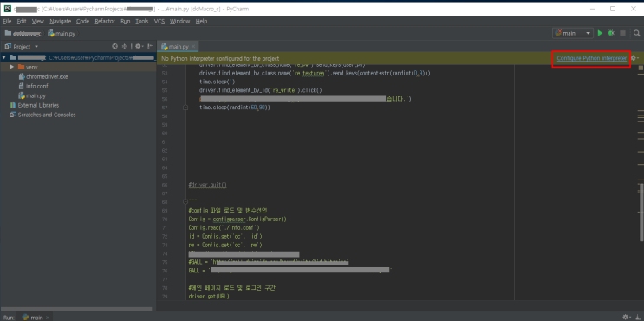Open the Navigate menu
The height and width of the screenshot is (321, 644).
pos(61,21)
